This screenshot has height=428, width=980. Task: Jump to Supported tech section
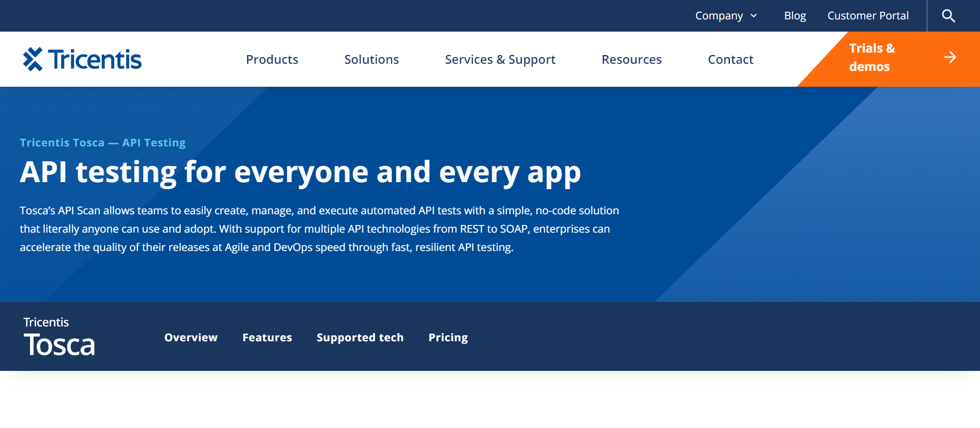(x=360, y=338)
